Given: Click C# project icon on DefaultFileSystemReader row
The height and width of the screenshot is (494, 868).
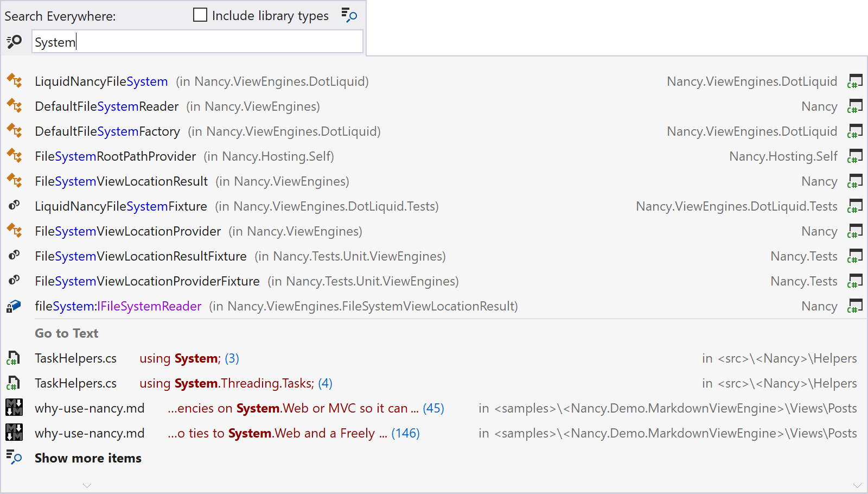Looking at the screenshot, I should point(855,106).
